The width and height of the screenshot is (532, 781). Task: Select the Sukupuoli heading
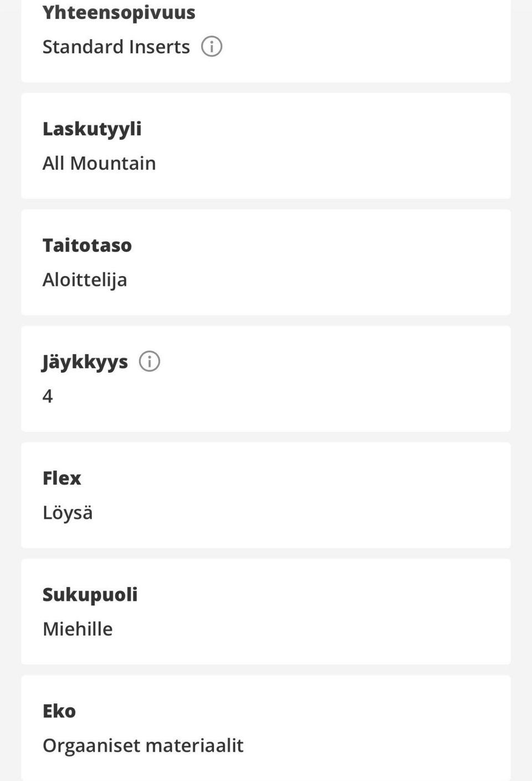click(x=90, y=594)
